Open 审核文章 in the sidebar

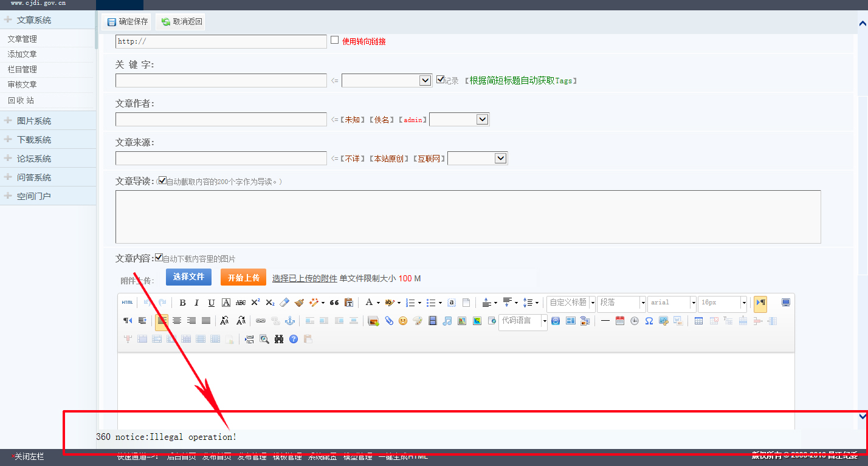pos(22,84)
